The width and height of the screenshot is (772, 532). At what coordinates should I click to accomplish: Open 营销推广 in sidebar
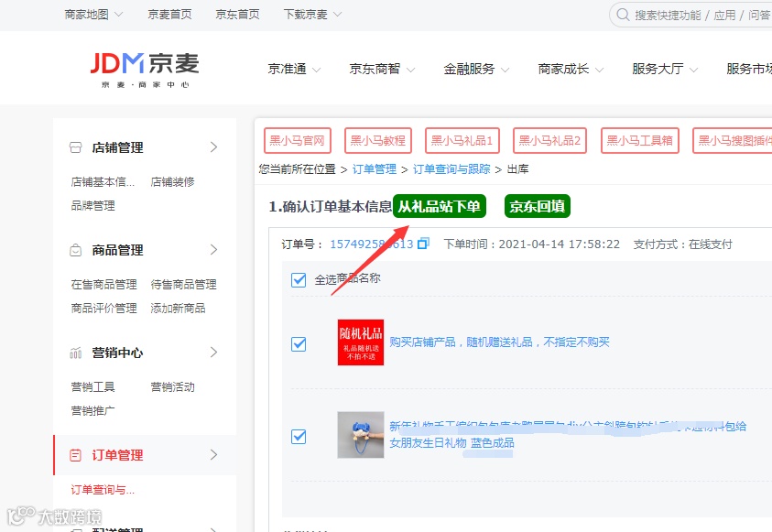93,411
